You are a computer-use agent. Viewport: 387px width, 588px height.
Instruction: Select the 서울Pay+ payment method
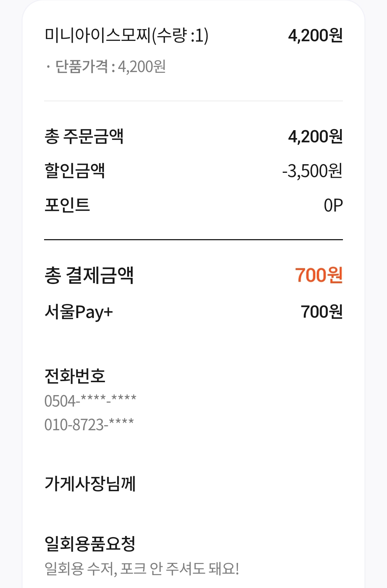click(78, 312)
